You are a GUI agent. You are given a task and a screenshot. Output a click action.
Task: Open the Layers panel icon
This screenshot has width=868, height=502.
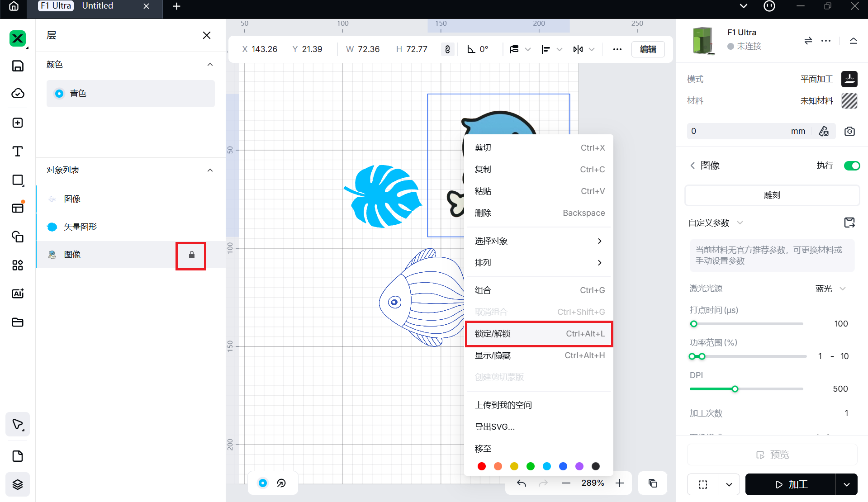pyautogui.click(x=18, y=484)
